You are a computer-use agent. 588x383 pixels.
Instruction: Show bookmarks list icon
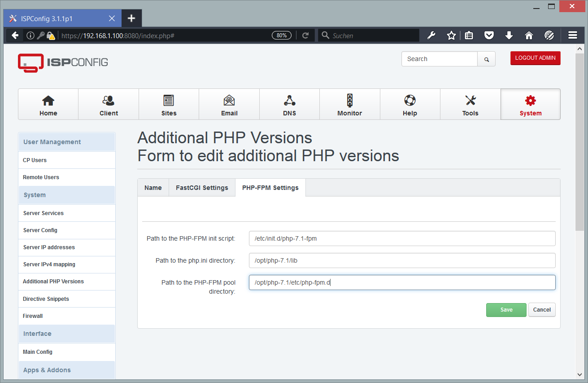point(469,35)
